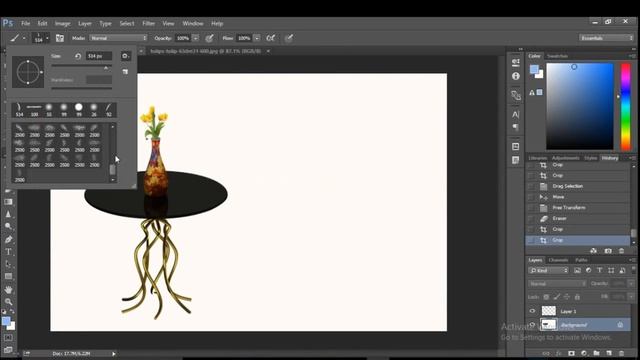Hide Layer 1 using its eye icon
Image resolution: width=640 pixels, height=360 pixels.
(x=532, y=311)
